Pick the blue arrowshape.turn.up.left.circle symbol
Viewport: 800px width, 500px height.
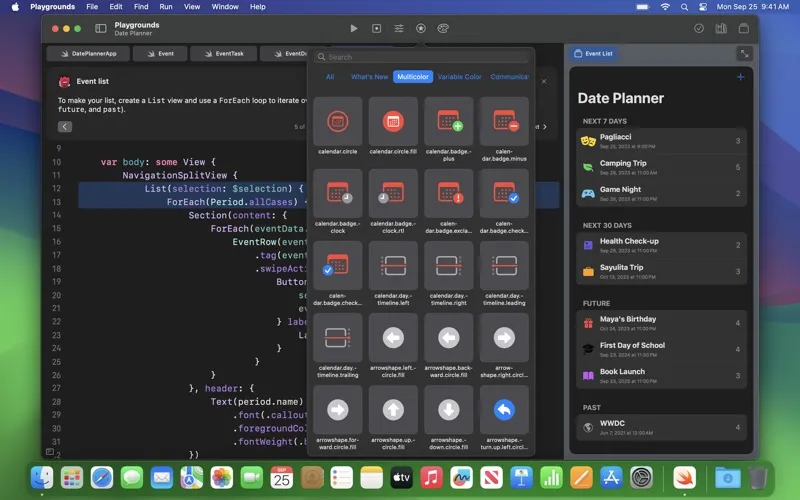point(504,409)
